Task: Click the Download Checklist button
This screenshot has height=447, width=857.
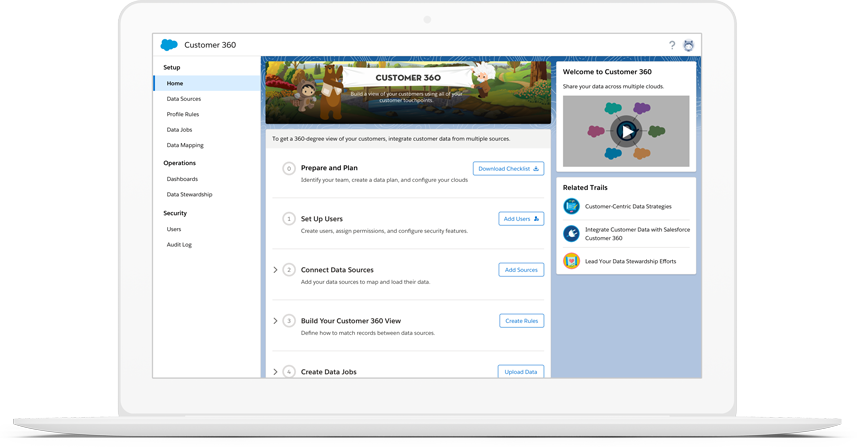Action: (x=508, y=168)
